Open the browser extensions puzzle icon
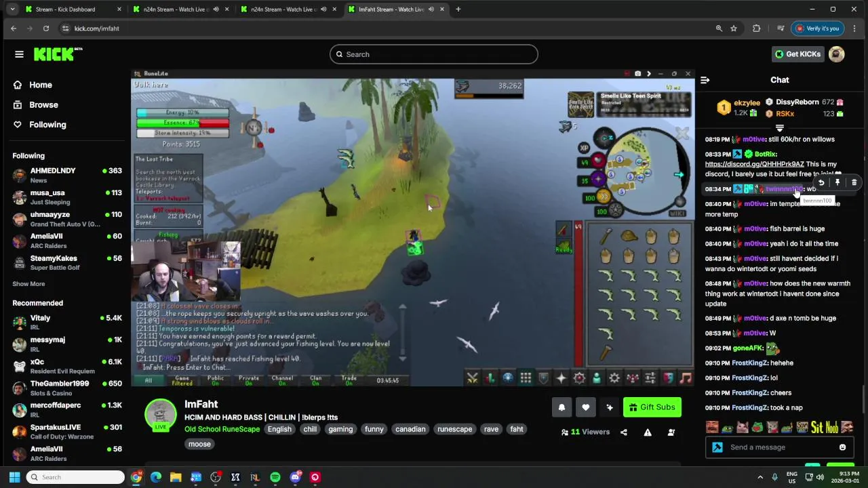868x488 pixels. click(x=757, y=28)
